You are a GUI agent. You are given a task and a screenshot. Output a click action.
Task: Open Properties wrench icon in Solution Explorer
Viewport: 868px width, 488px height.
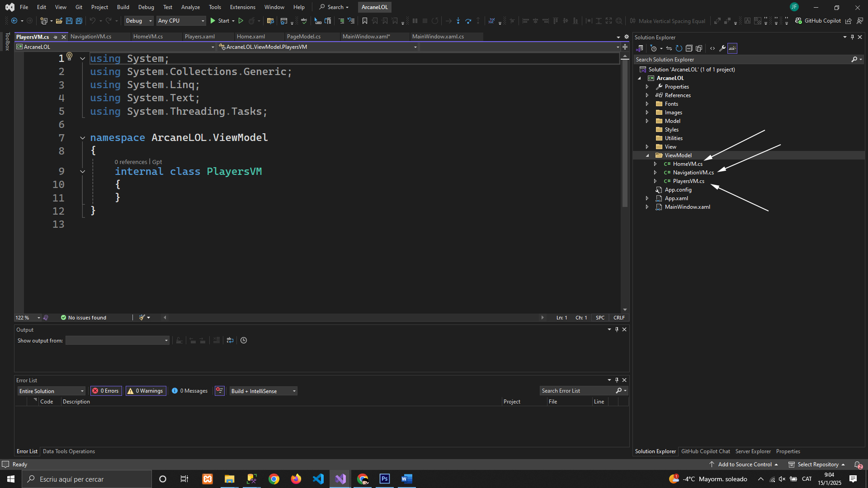(x=722, y=48)
